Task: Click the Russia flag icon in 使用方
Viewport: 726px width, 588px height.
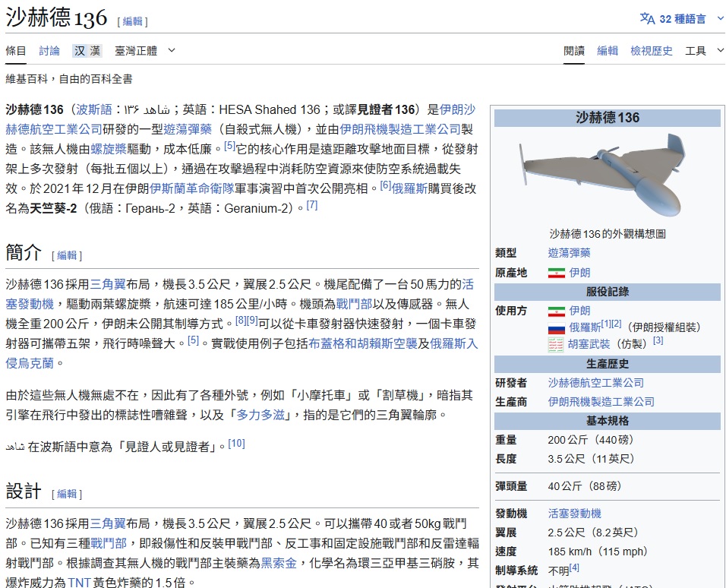Action: (556, 327)
